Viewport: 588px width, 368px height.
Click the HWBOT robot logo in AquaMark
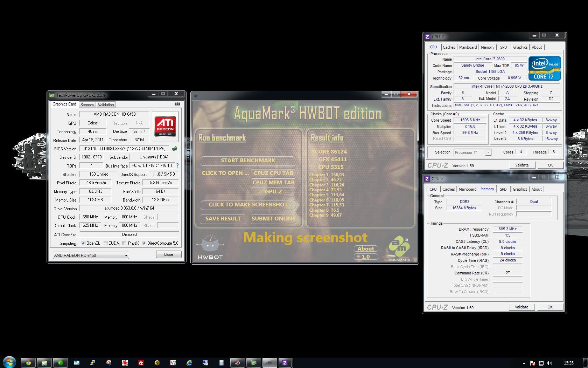tap(210, 247)
